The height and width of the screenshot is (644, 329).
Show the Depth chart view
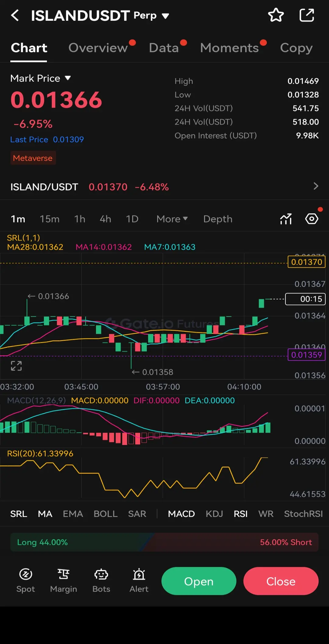point(218,219)
